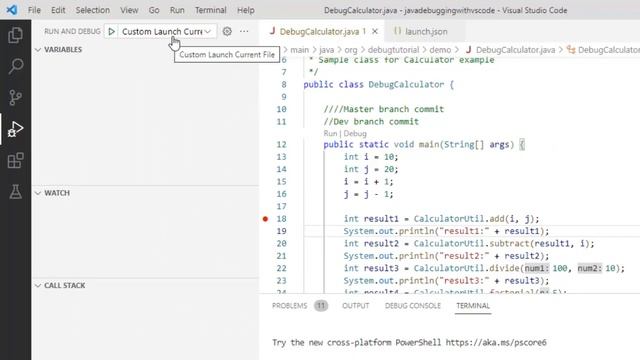The width and height of the screenshot is (640, 360).
Task: Click line 20 subtract call statement
Action: [x=469, y=243]
